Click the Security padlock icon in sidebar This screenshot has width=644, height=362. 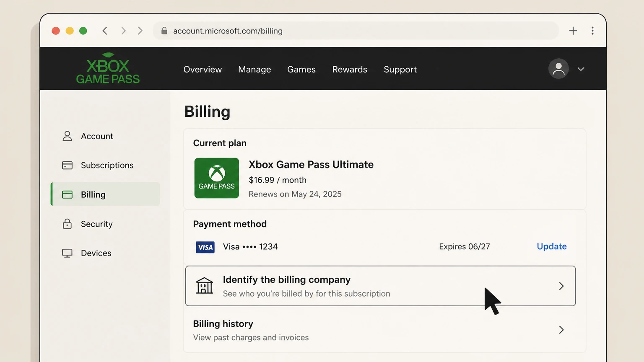click(x=67, y=224)
